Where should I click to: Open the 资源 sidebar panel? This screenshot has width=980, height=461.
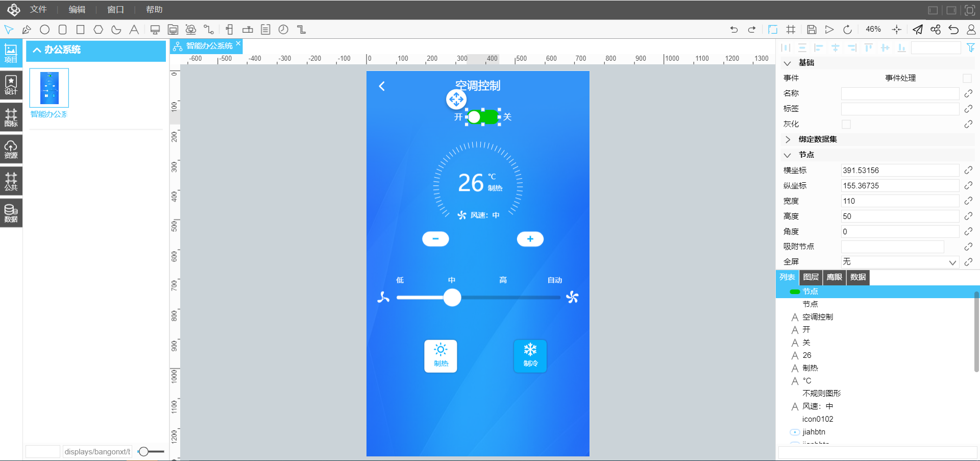point(11,149)
